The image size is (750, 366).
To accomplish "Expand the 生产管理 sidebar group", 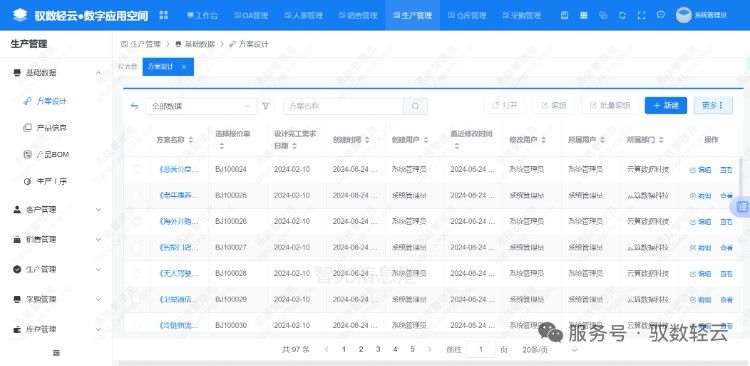I will point(98,269).
